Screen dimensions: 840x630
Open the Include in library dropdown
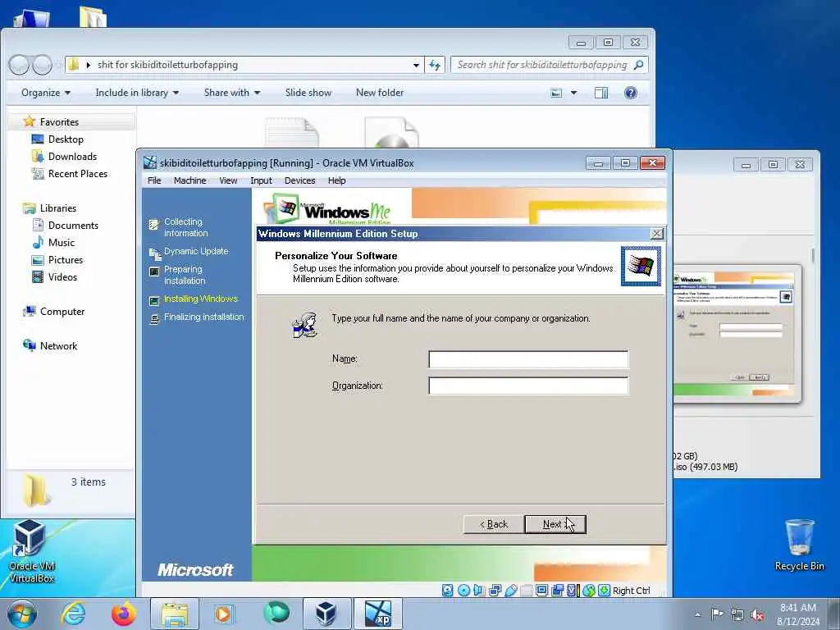coord(137,93)
